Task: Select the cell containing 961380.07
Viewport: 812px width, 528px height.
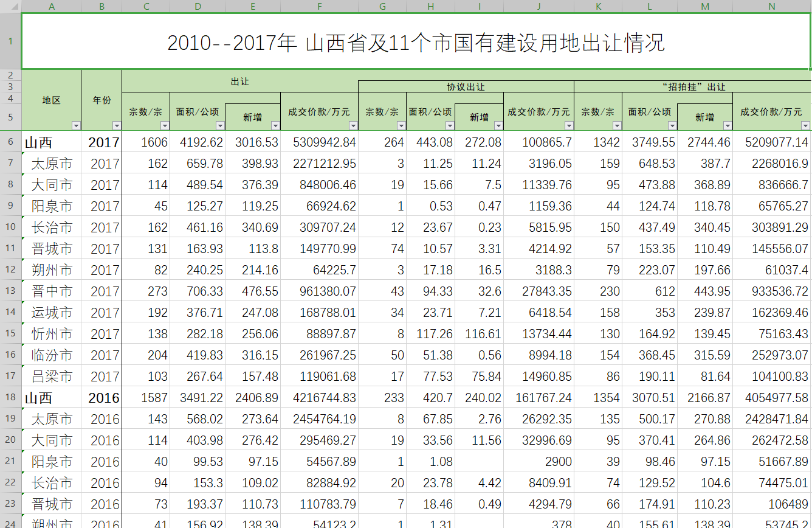Action: coord(319,291)
